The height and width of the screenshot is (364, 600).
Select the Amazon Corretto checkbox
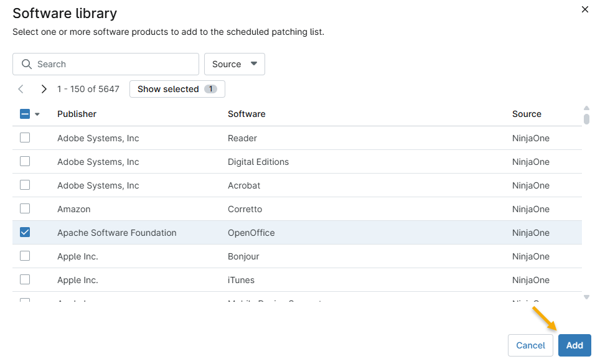pos(25,208)
